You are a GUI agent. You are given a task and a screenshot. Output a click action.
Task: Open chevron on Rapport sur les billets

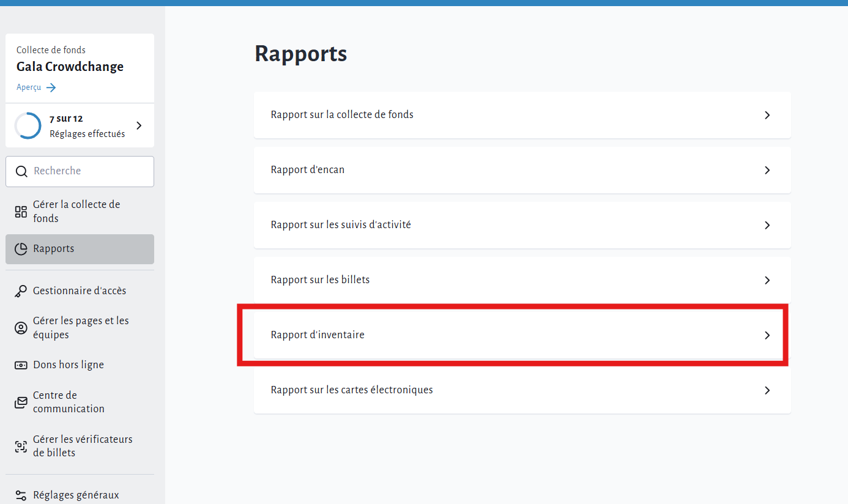point(767,280)
